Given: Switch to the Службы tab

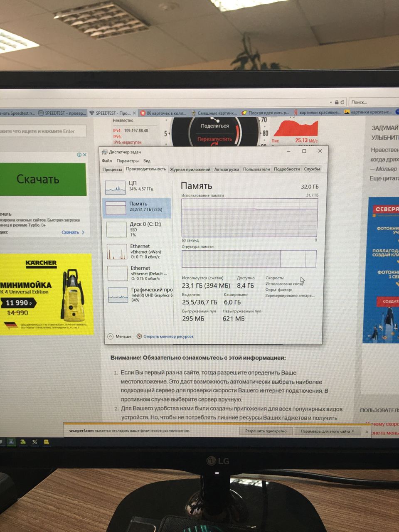Looking at the screenshot, I should coord(312,169).
